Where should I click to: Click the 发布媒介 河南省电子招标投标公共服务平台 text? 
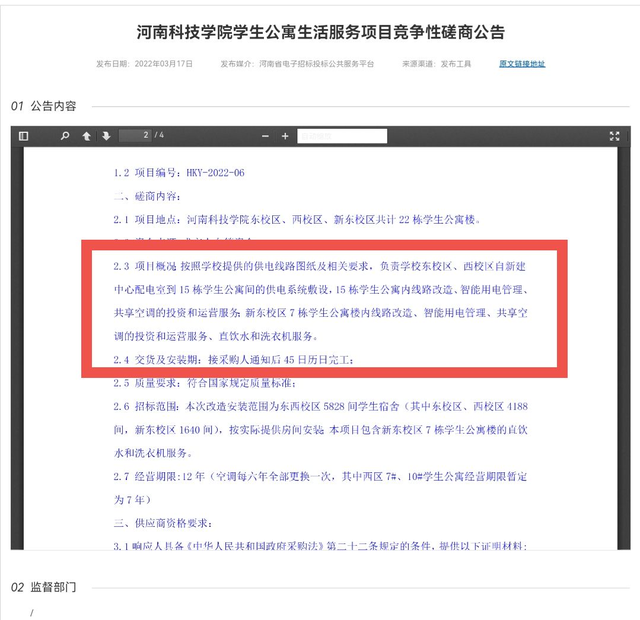[297, 64]
